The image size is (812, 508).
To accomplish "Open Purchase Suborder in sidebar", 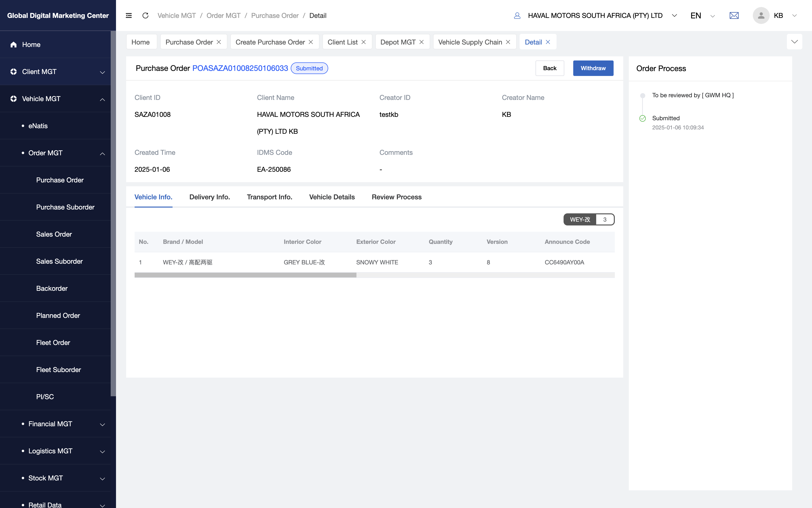I will (x=55, y=207).
